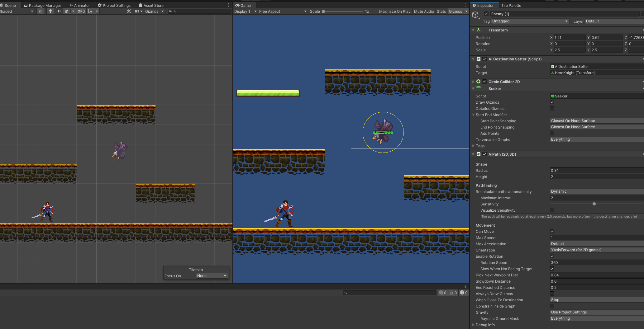The image size is (644, 329).
Task: Open the Shaded draw mode dropdown
Action: 17,11
